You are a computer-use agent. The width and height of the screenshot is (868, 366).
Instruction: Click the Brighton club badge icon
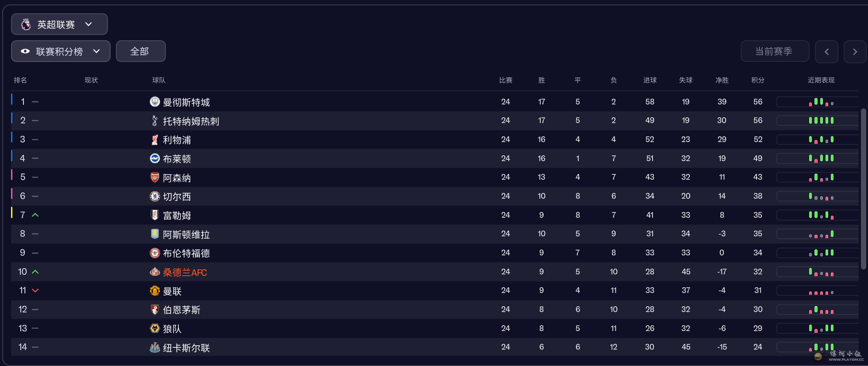(154, 158)
